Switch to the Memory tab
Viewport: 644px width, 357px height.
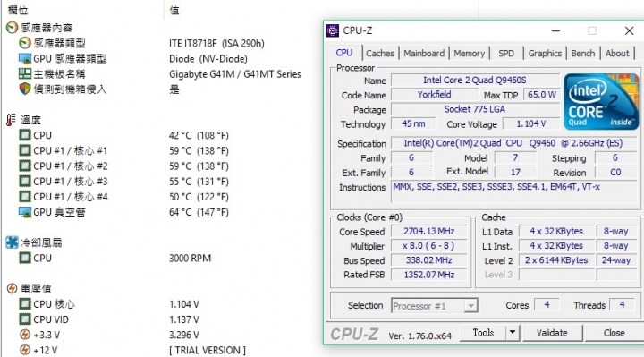tap(470, 54)
